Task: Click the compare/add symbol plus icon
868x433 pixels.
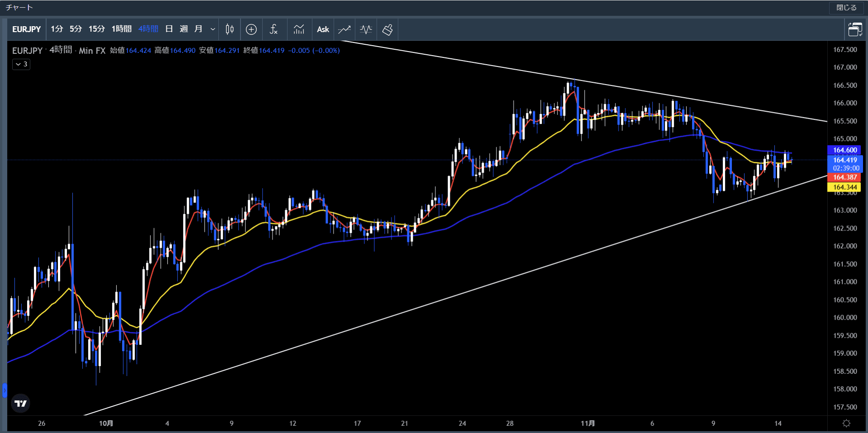Action: [251, 29]
